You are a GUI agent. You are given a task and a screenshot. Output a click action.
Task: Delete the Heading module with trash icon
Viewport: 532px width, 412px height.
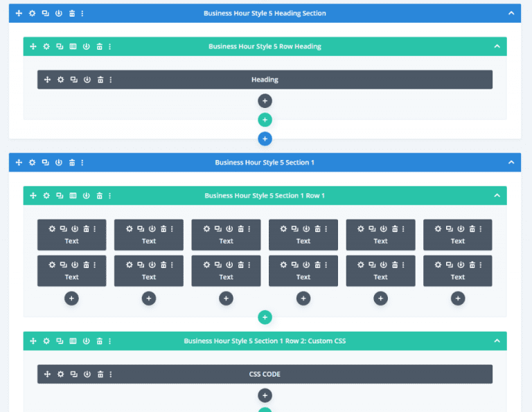click(x=100, y=80)
